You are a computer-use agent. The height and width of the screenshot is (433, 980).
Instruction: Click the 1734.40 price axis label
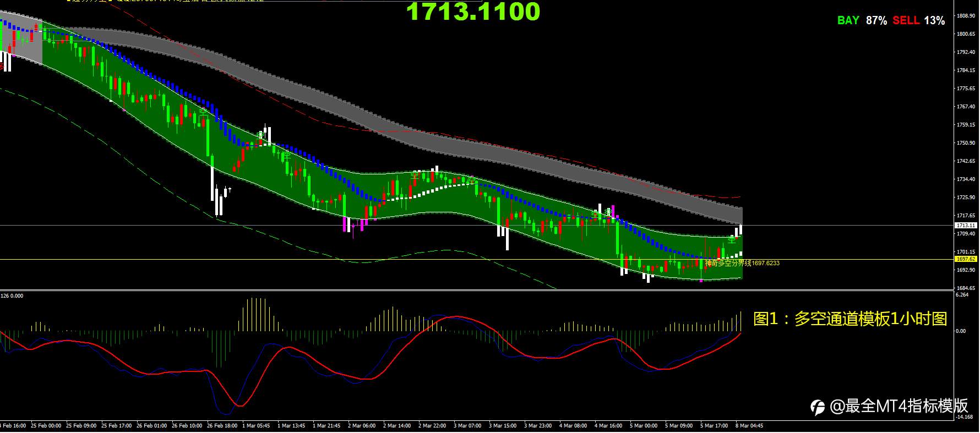tap(966, 179)
